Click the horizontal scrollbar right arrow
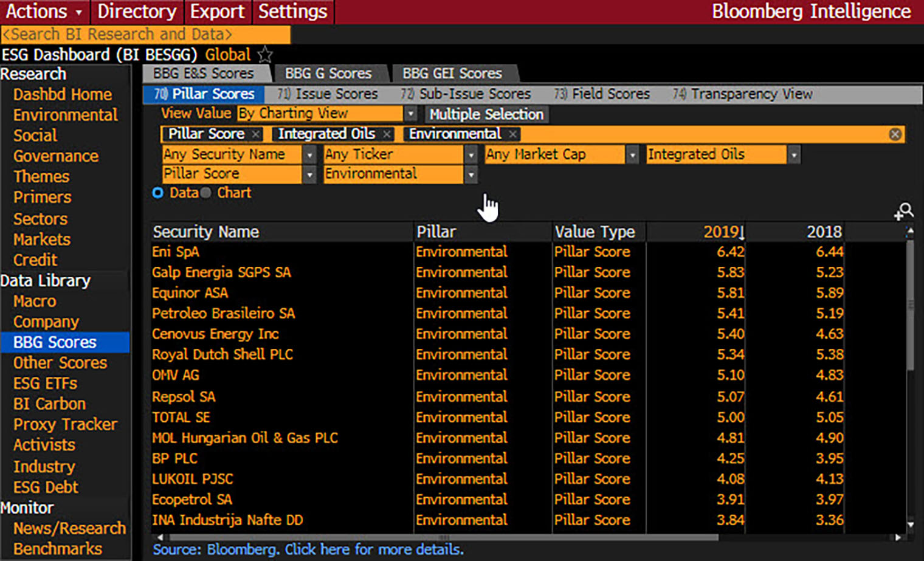The width and height of the screenshot is (924, 561). pos(898,537)
